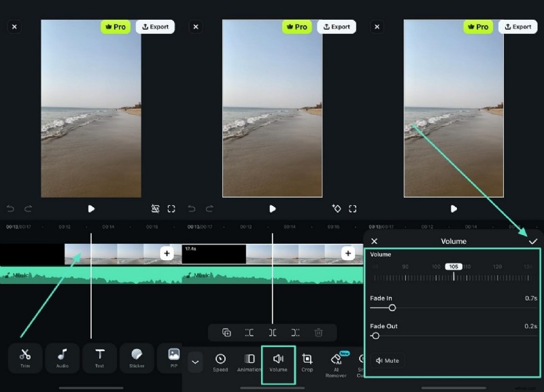Add a new clip with the plus button
Screen dimensions: 544x392
(167, 253)
